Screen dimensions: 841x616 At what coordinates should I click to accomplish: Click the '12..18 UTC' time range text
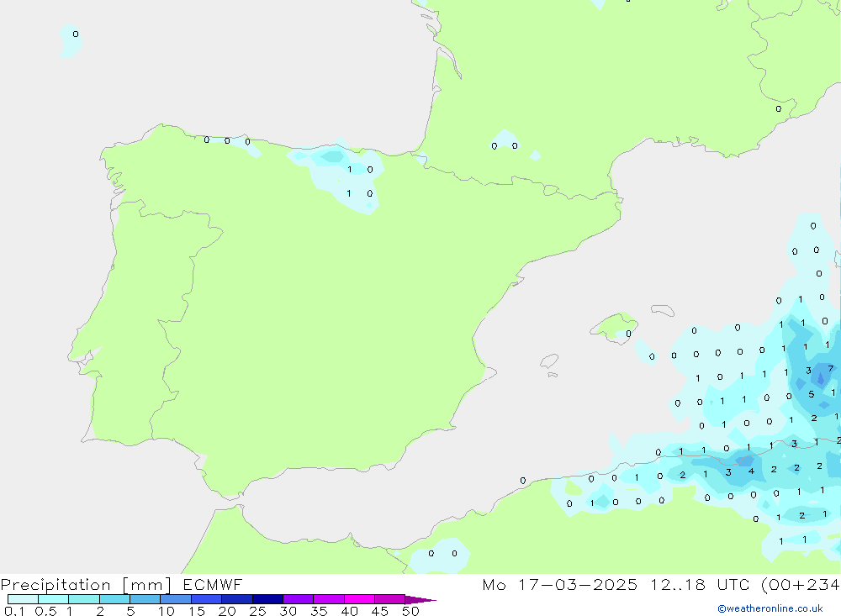pyautogui.click(x=699, y=584)
